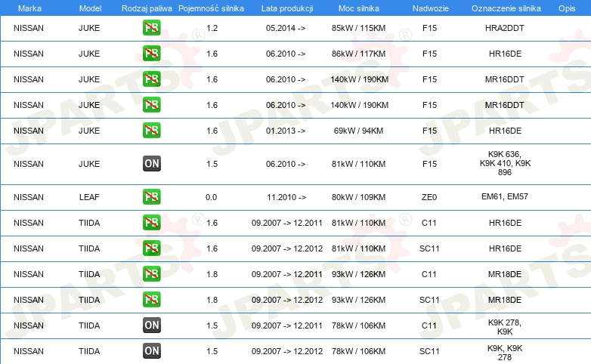Click ON diesel icon in TIIDA 1.5 SC11 row
This screenshot has height=364, width=591.
[x=151, y=350]
